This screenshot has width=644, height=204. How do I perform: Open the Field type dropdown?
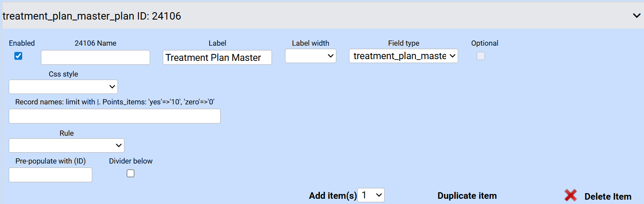(x=403, y=56)
